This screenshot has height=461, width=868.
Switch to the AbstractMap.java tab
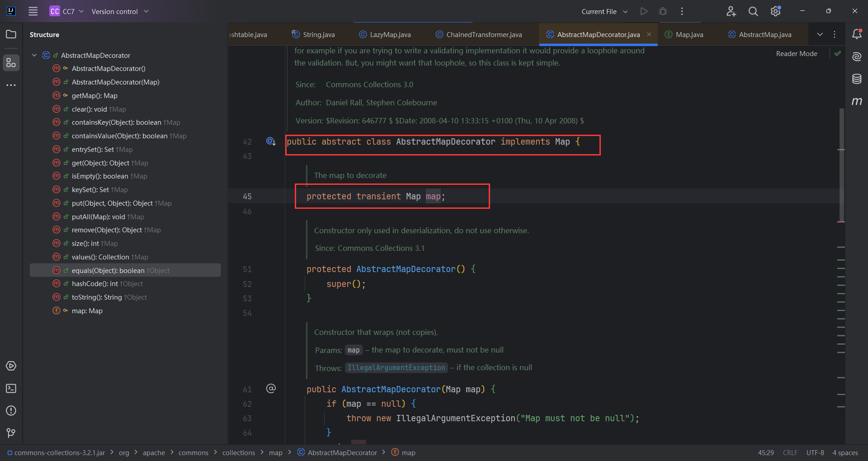[x=759, y=34]
